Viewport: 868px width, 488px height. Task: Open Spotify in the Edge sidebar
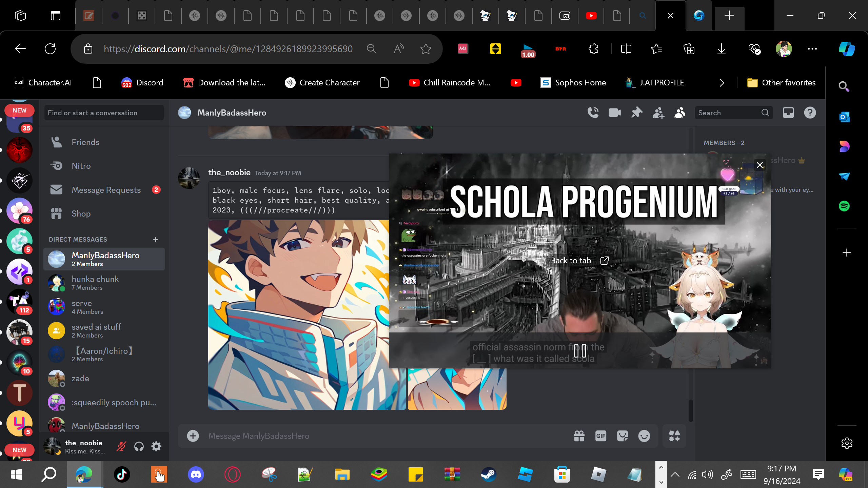(844, 206)
